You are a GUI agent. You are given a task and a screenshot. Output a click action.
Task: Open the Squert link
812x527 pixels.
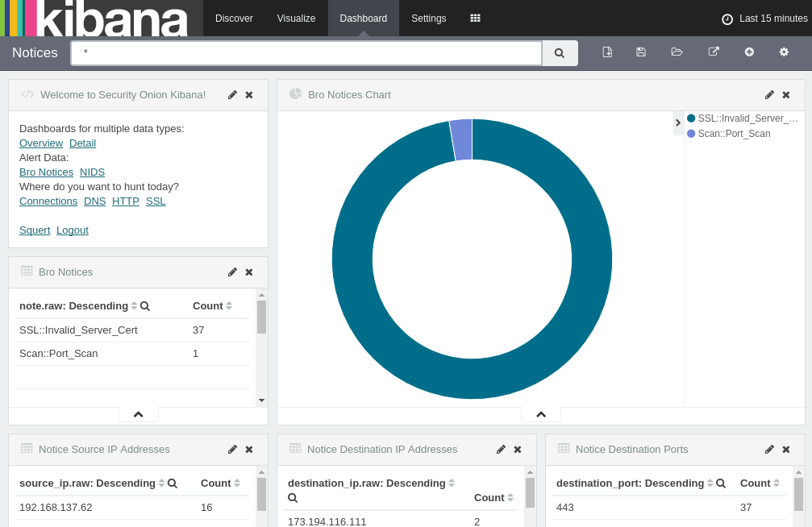[x=35, y=230]
